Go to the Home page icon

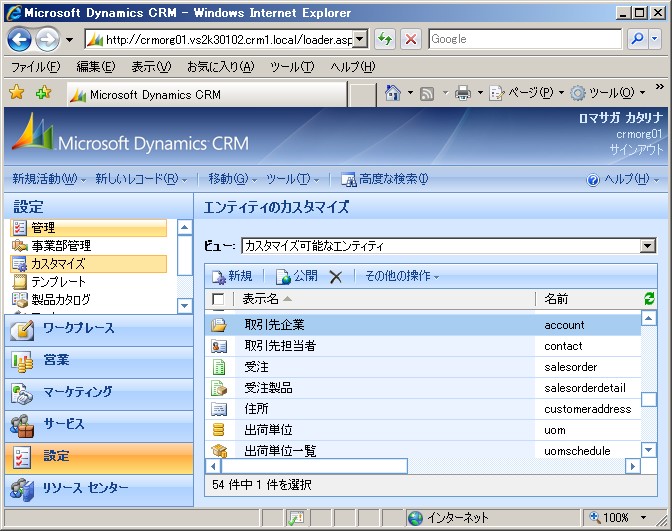[x=393, y=92]
